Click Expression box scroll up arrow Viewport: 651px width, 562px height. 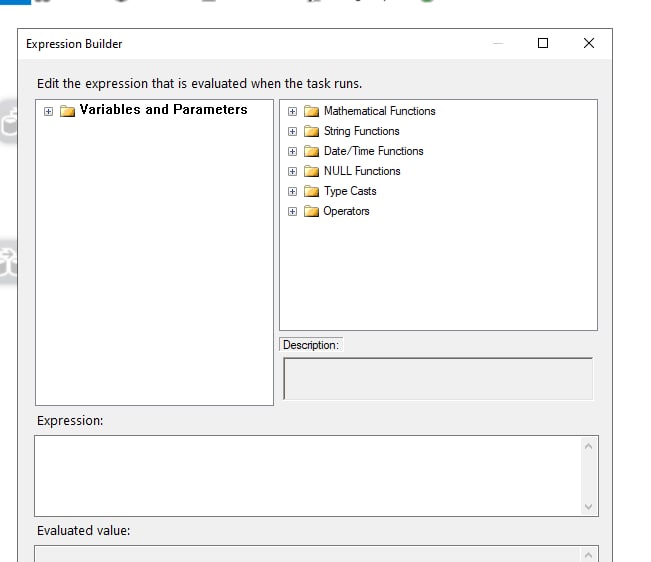coord(588,447)
